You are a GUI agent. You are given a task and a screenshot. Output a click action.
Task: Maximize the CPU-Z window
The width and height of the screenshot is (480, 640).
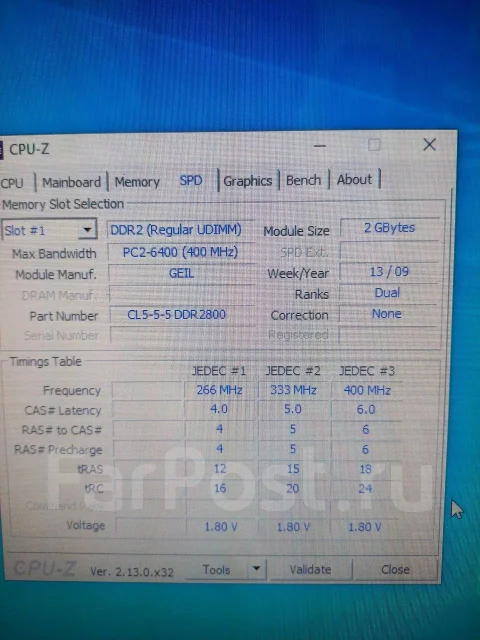pos(374,145)
